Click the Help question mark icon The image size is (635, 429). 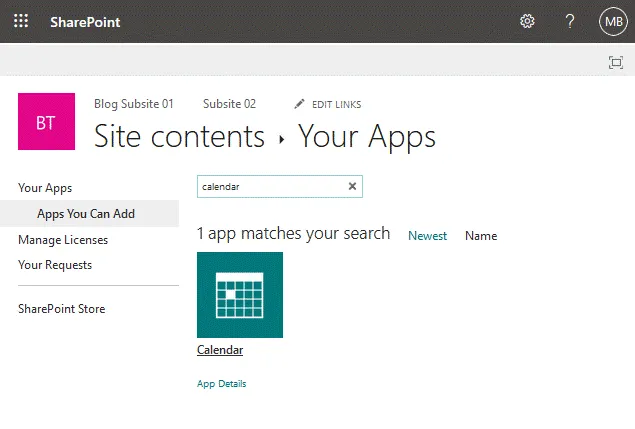[570, 21]
